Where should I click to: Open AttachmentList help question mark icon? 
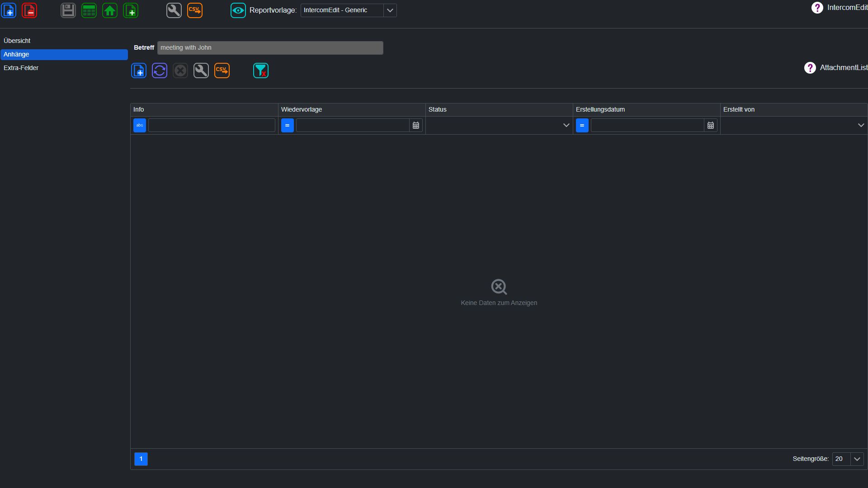[810, 68]
